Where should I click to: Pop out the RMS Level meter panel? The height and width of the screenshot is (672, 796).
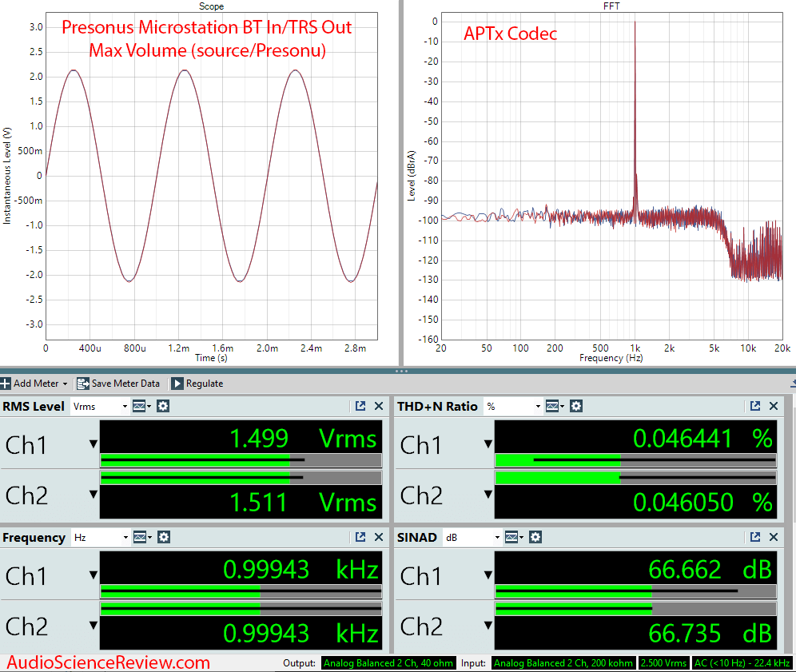(x=360, y=406)
